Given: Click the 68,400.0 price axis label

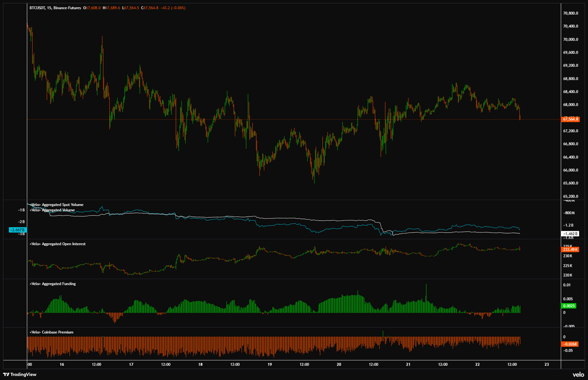Looking at the screenshot, I should pyautogui.click(x=571, y=92).
